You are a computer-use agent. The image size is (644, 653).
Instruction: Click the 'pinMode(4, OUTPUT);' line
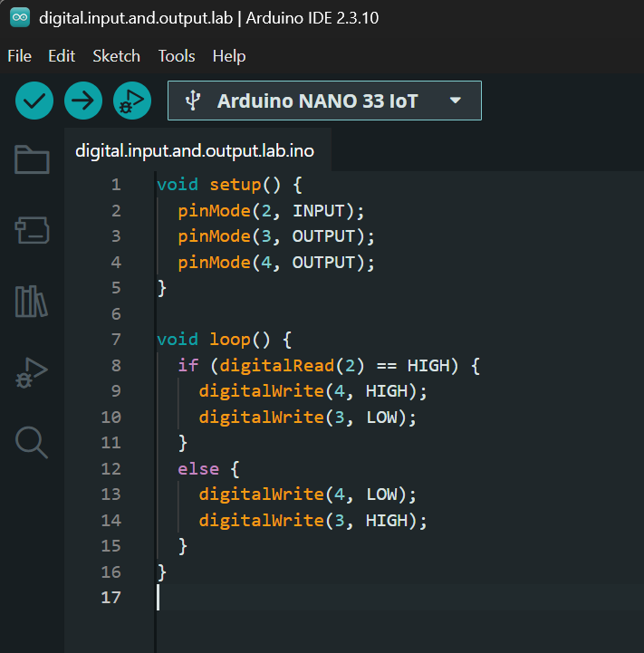[276, 263]
